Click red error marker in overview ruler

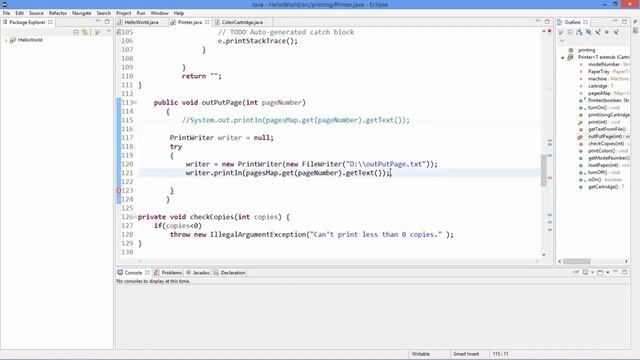click(x=550, y=178)
